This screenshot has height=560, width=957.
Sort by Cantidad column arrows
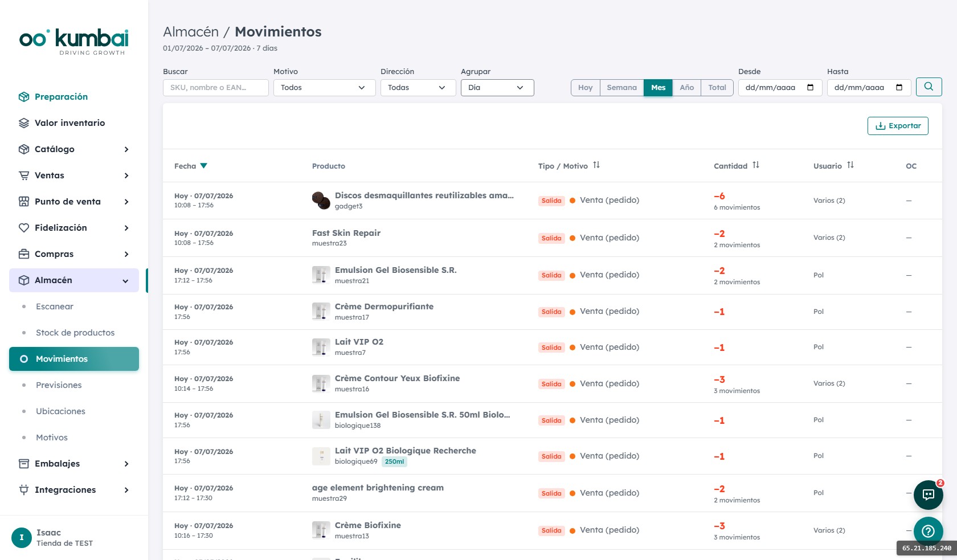[755, 165]
